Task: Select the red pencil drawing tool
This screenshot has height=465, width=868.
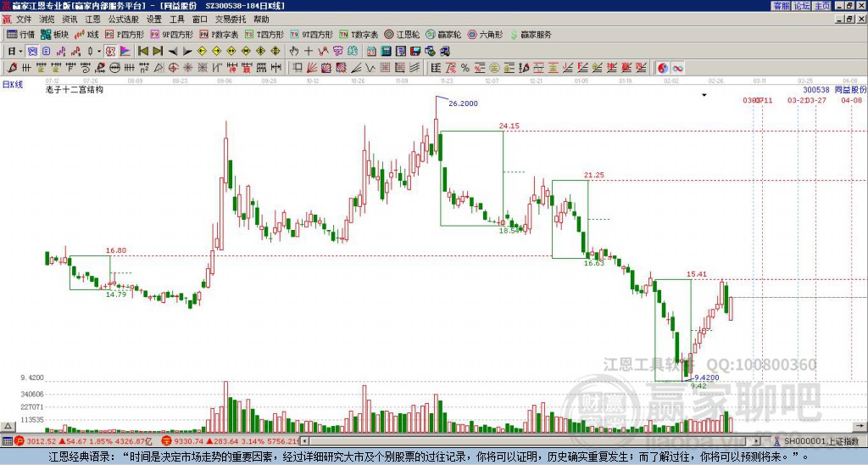Action: pos(12,68)
